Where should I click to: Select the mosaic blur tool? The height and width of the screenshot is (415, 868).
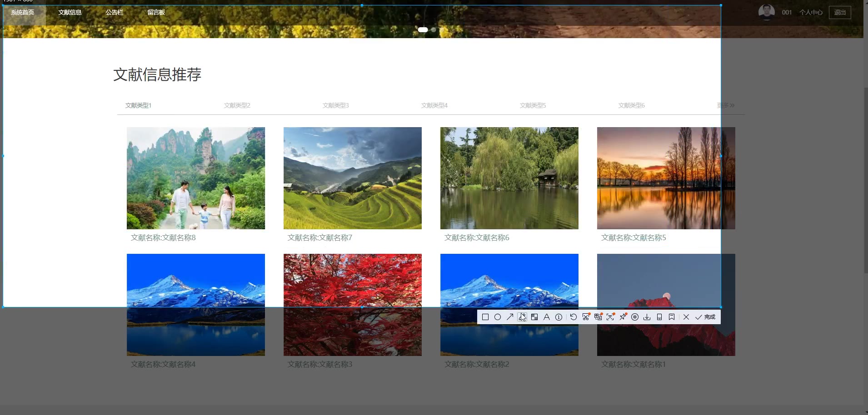pyautogui.click(x=534, y=317)
